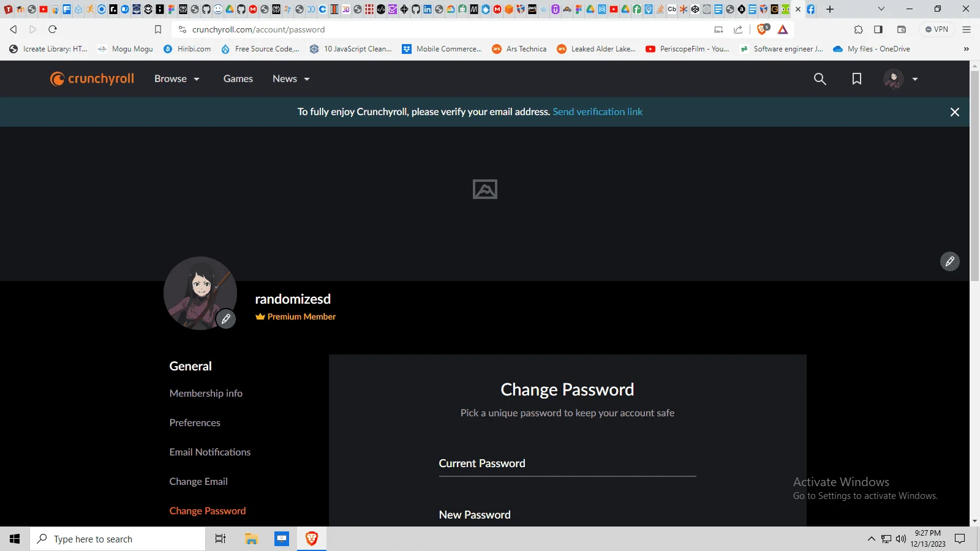Click the vertical page scrollbar
The image size is (980, 551).
(974, 176)
